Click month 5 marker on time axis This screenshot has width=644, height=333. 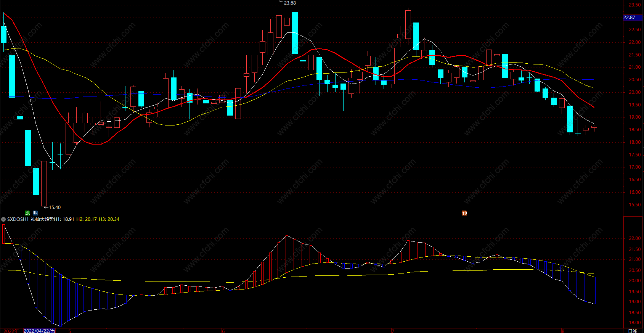pyautogui.click(x=69, y=331)
